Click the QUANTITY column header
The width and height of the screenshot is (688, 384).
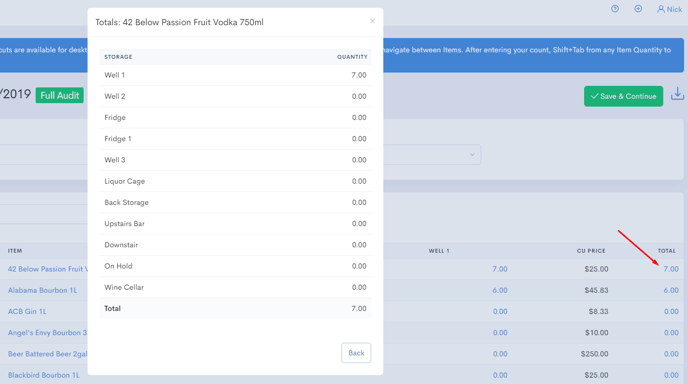coord(352,57)
